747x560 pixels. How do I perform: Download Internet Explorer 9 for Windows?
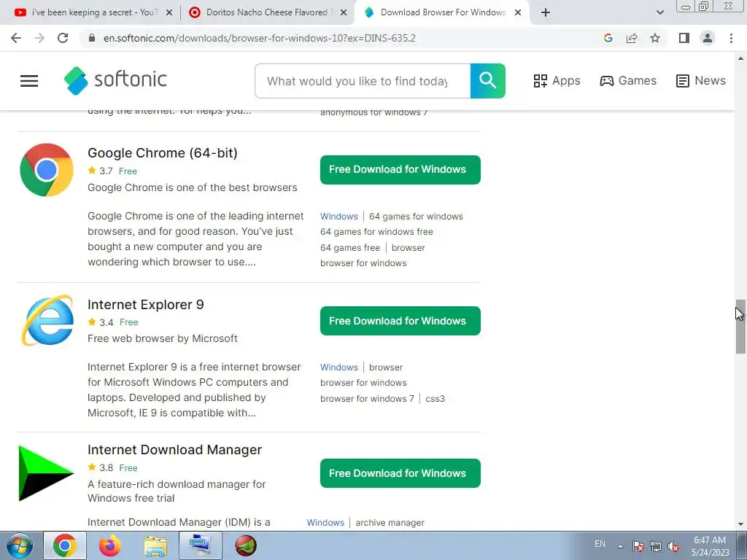tap(400, 321)
